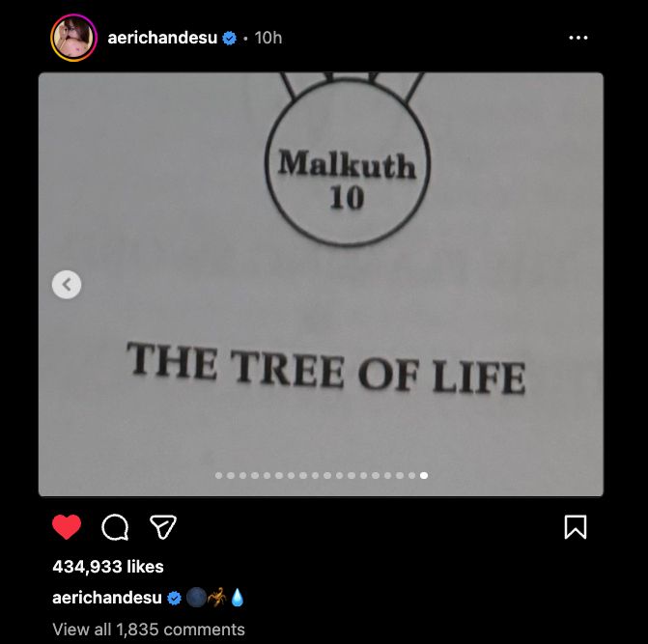This screenshot has height=644, width=648.
Task: Open the comment bubble icon
Action: pyautogui.click(x=115, y=527)
